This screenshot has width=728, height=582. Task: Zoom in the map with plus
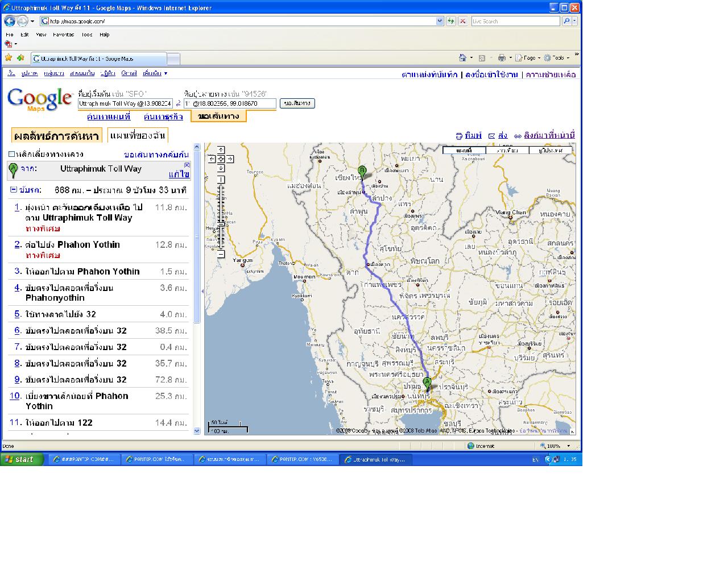coord(221,180)
